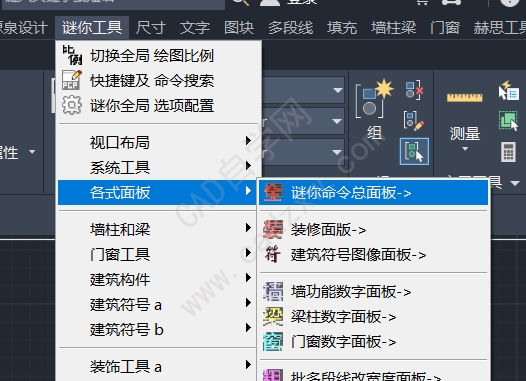526x381 pixels.
Task: Expand the 建筑构件 submenu
Action: 157,279
